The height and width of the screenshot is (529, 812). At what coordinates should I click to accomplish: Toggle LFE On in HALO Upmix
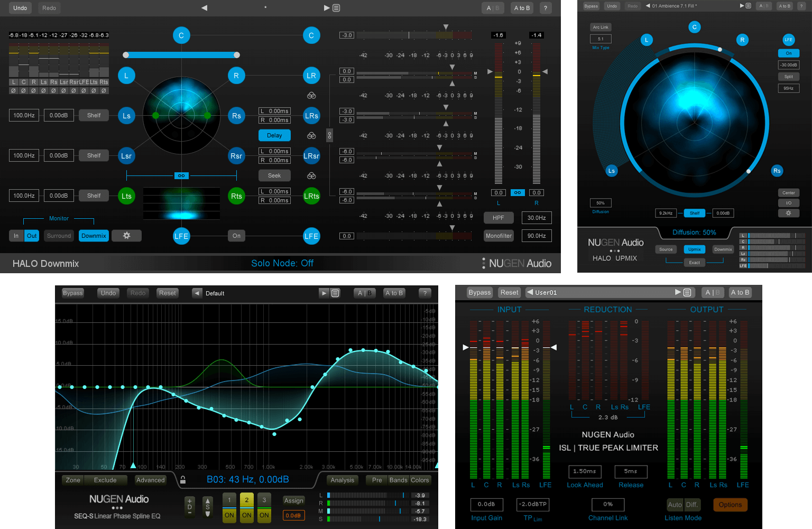click(x=788, y=53)
